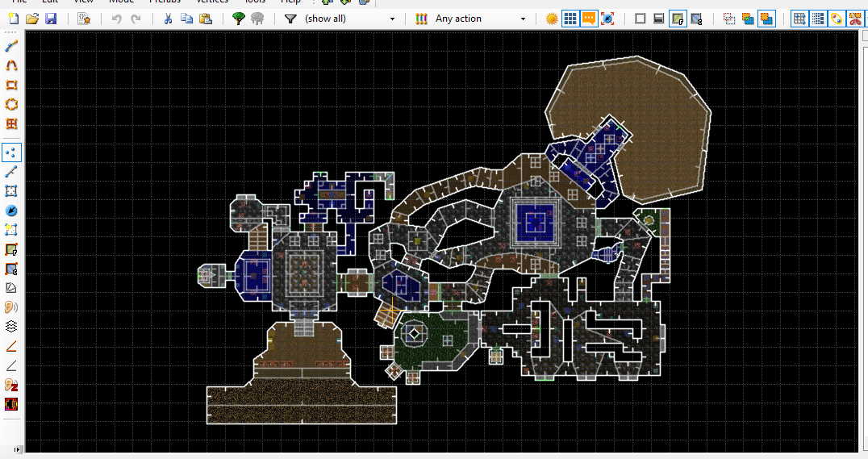This screenshot has width=868, height=459.
Task: Test map with the green tree icon
Action: [239, 19]
